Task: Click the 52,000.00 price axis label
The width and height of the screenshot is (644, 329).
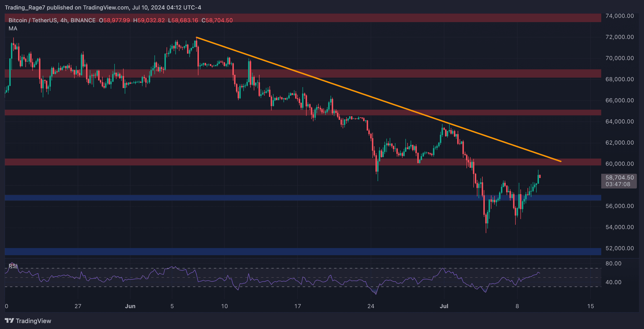Action: [x=620, y=248]
